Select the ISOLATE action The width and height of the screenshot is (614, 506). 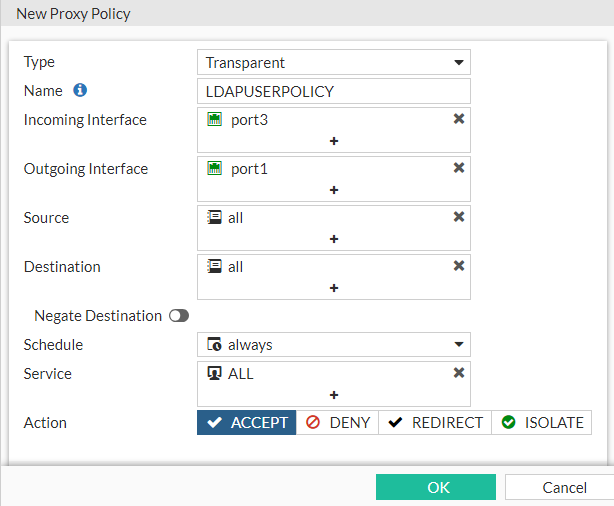point(542,423)
